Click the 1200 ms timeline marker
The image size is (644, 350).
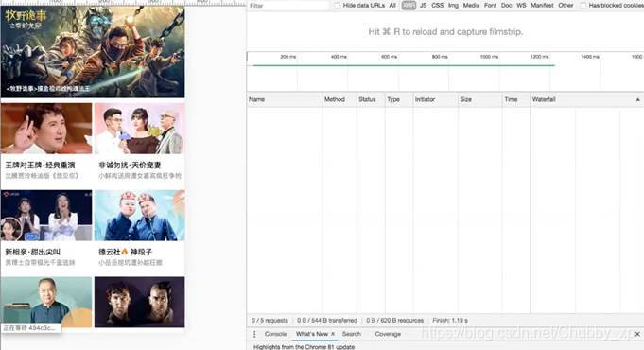coord(540,57)
